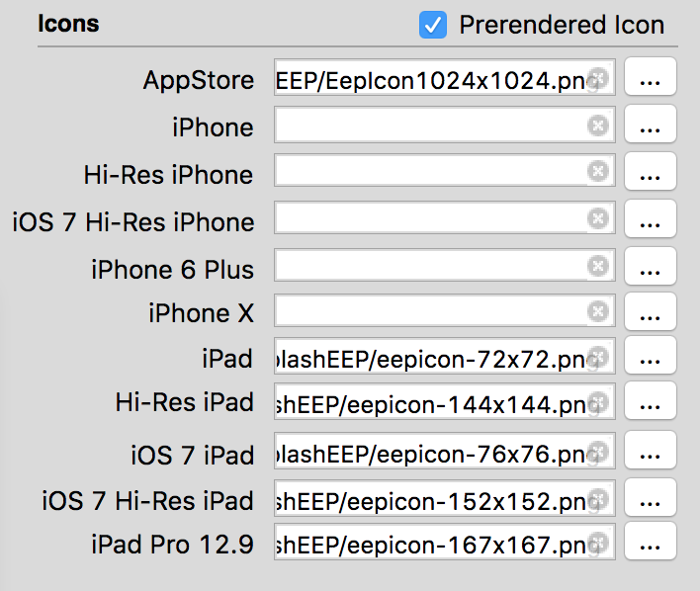Browse for the iOS 7 Hi-Res iPad icon
The width and height of the screenshot is (700, 591).
click(x=650, y=499)
